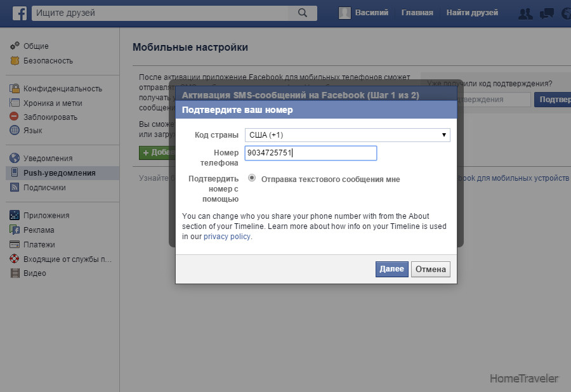The image size is (571, 392).
Task: Open the friend requests icon
Action: [x=525, y=13]
